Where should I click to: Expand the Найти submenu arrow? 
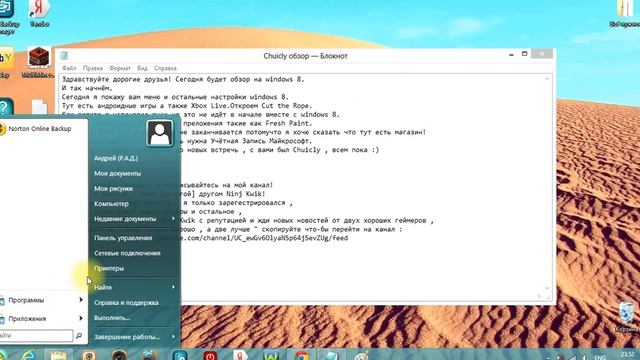[x=173, y=287]
